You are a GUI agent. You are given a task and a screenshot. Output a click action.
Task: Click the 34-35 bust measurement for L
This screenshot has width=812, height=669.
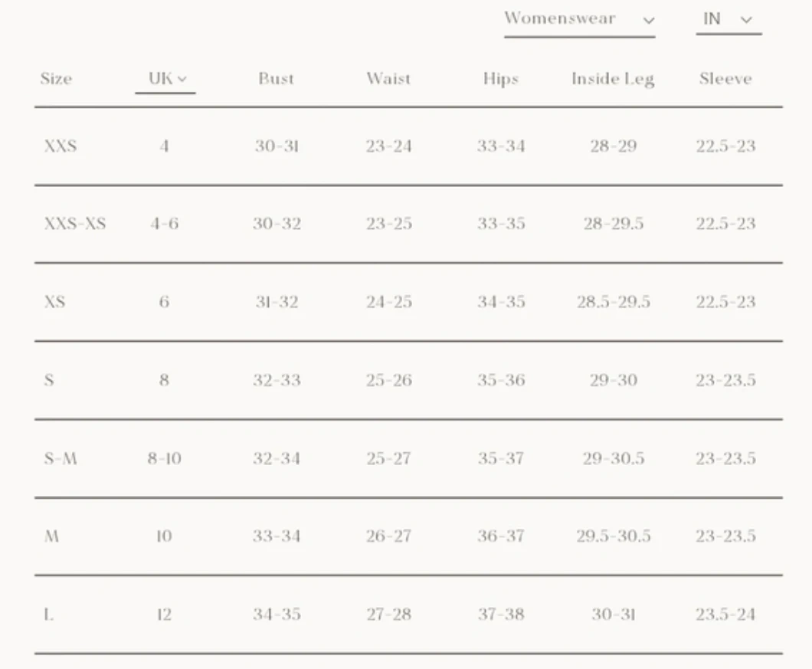tap(277, 615)
